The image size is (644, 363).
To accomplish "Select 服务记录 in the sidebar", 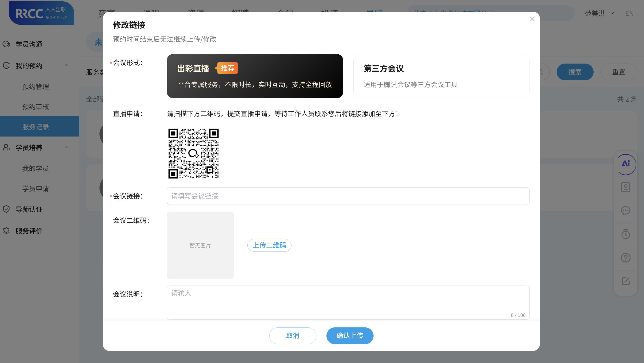I will point(39,127).
